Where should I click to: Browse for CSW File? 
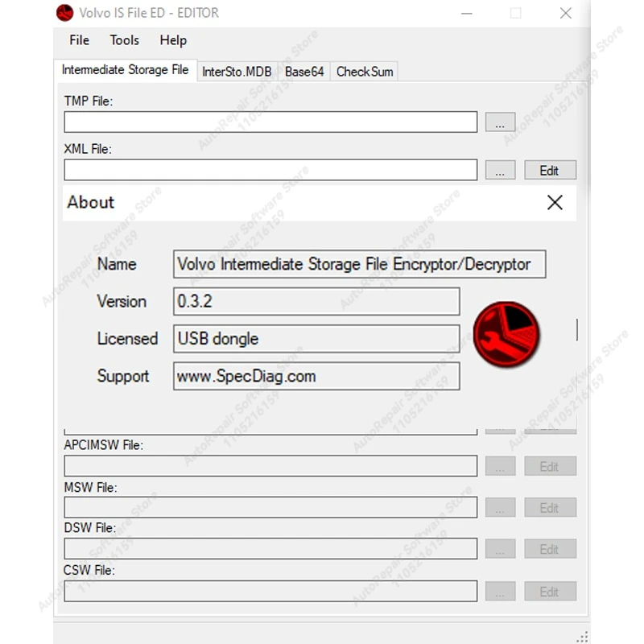pos(500,592)
